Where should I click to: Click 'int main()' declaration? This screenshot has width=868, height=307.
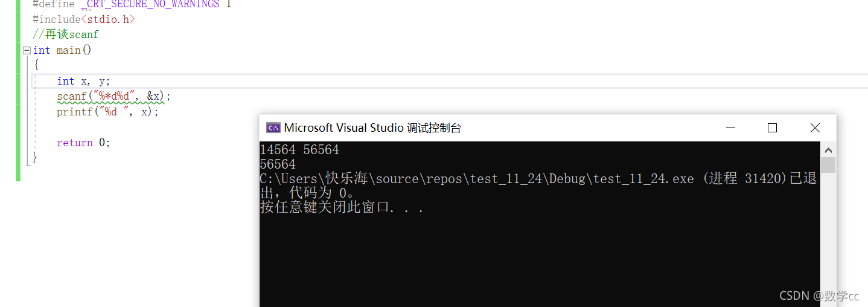coord(62,50)
